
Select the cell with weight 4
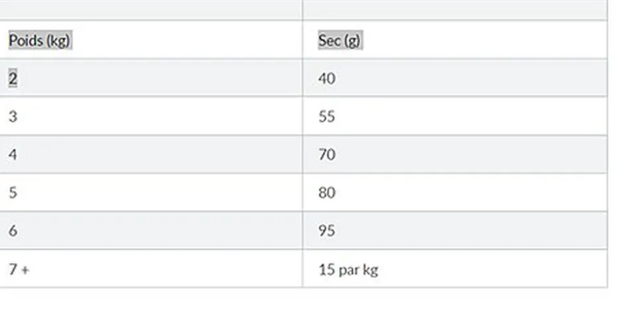pyautogui.click(x=13, y=155)
